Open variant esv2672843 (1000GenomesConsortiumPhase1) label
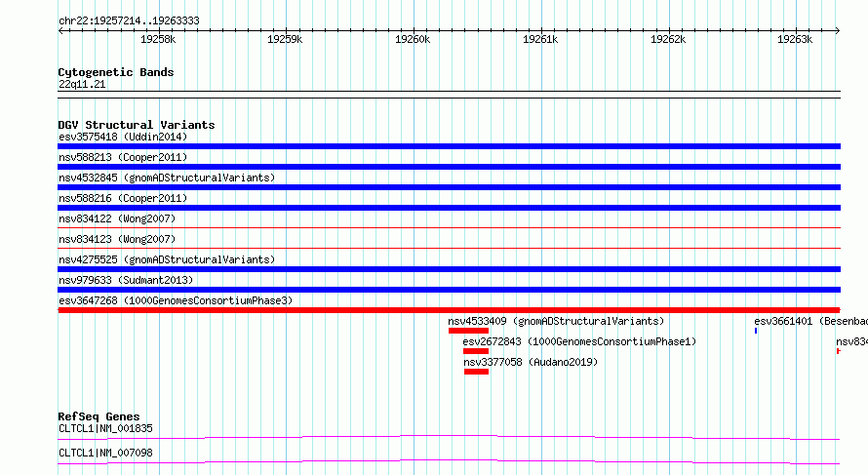 pyautogui.click(x=579, y=341)
